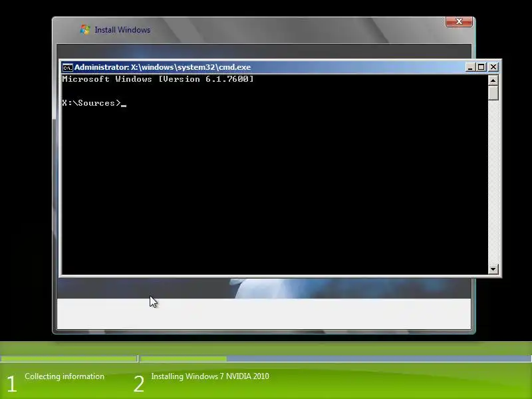
Task: Click the Microsoft Windows version 6.1.7600 text
Action: (x=158, y=79)
